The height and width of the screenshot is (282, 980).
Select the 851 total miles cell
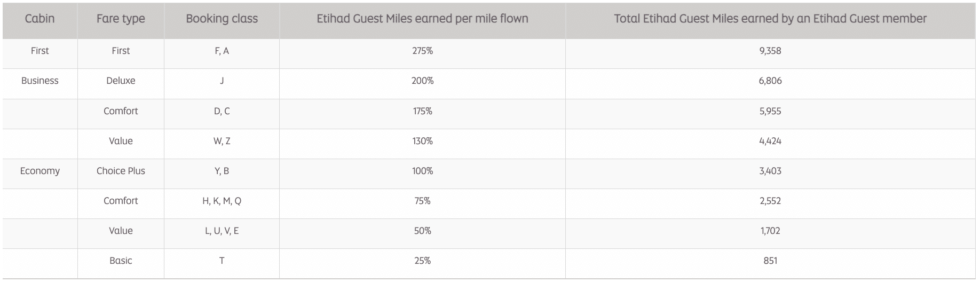coord(770,261)
